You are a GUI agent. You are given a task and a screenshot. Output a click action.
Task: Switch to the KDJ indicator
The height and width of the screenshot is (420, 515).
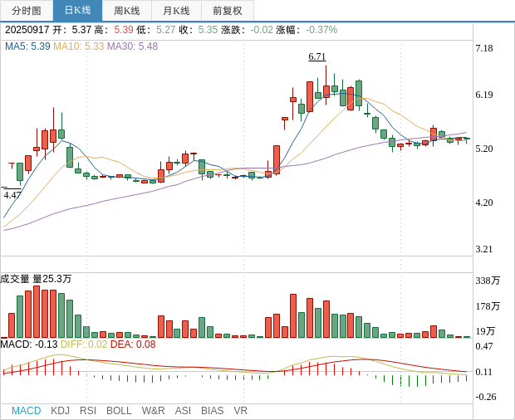click(x=60, y=411)
